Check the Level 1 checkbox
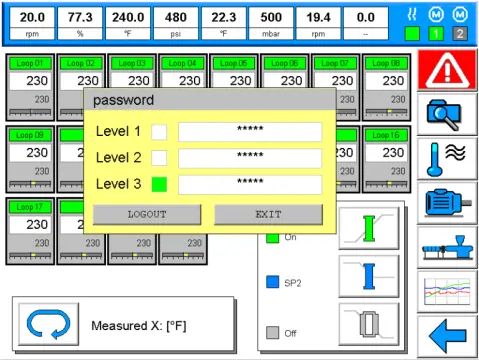This screenshot has width=479, height=360. 159,132
